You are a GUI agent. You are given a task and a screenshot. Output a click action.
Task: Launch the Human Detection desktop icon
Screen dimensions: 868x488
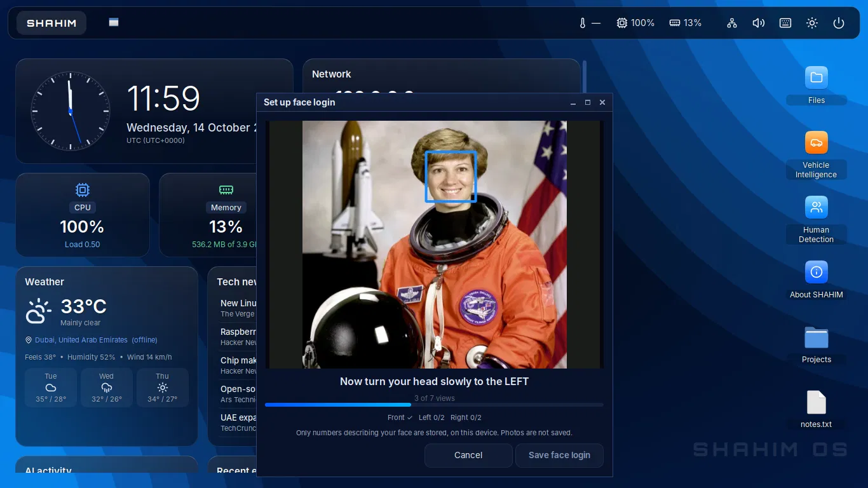(817, 220)
